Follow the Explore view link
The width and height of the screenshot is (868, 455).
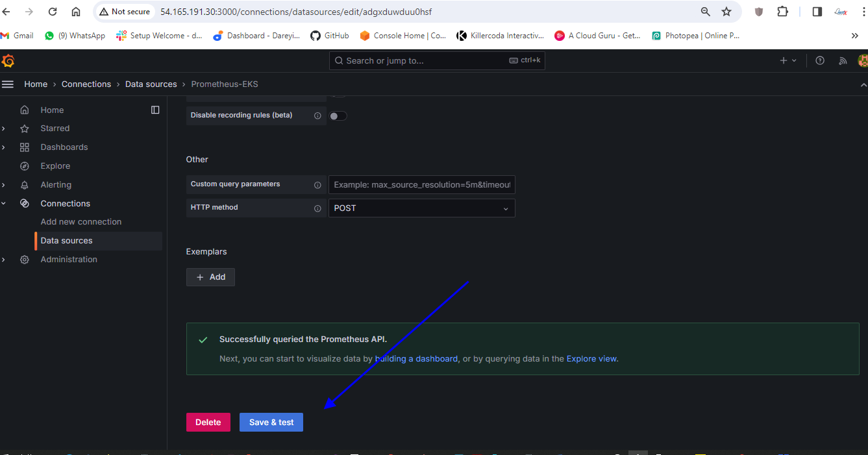coord(591,358)
